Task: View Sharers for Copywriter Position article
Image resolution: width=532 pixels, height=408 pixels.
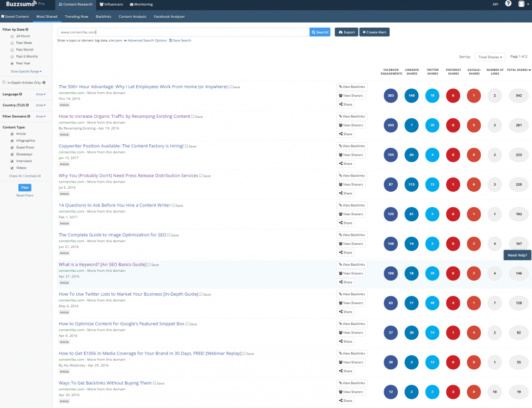Action: click(351, 155)
